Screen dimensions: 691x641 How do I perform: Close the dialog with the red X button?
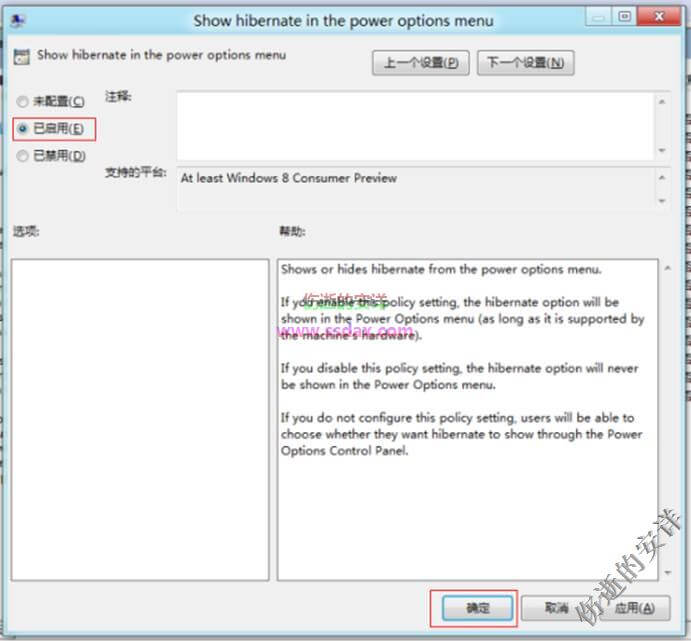659,17
